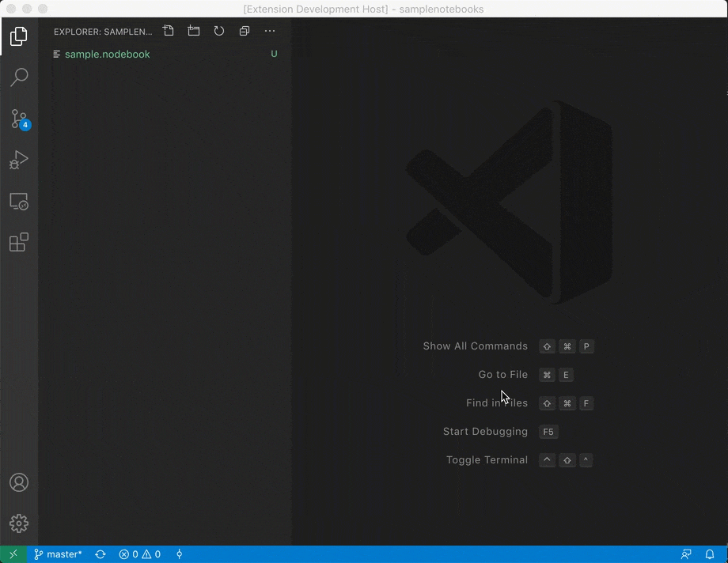Open branch picker by clicking master*
The image size is (728, 563).
coord(58,554)
